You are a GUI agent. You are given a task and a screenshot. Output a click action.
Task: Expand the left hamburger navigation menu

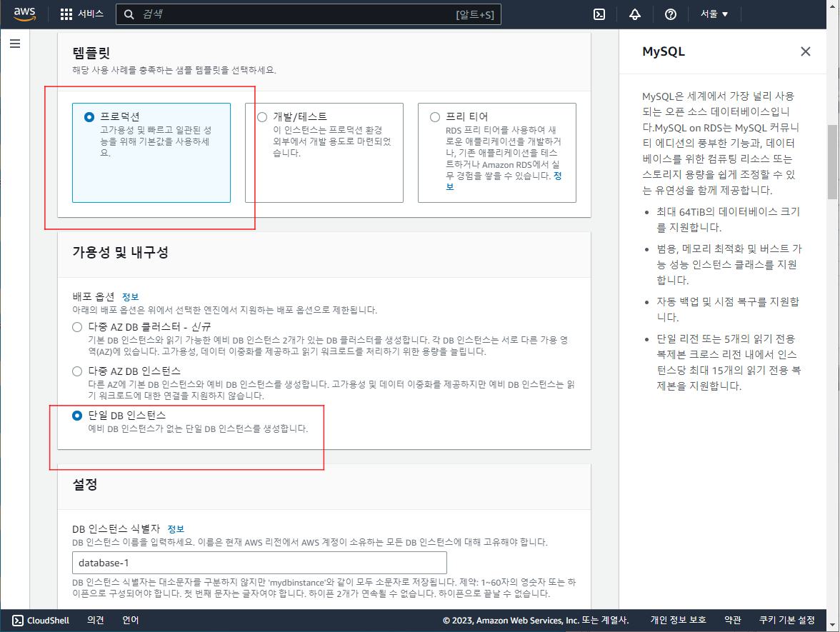(x=15, y=44)
